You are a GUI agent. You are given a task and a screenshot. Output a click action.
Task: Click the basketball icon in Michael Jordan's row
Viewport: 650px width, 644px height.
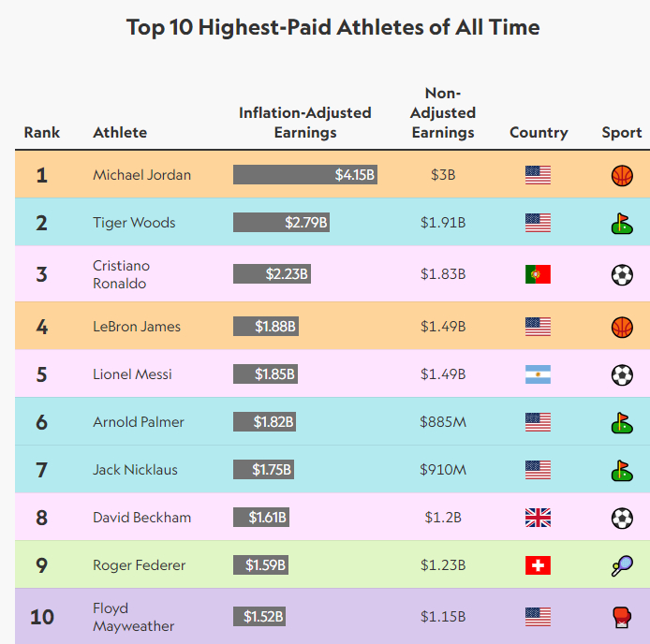coord(622,175)
